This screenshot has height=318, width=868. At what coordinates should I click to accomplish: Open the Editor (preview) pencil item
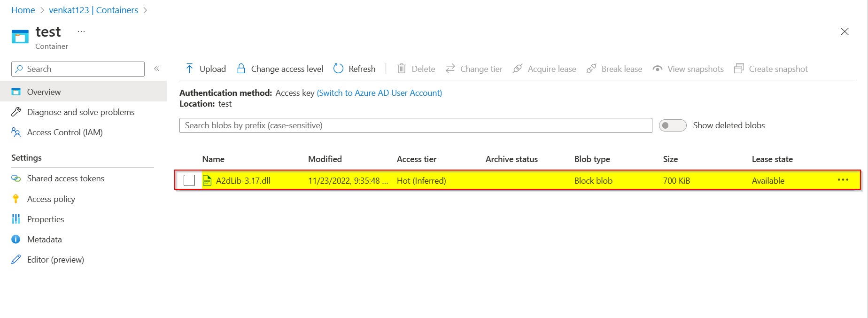coord(55,260)
